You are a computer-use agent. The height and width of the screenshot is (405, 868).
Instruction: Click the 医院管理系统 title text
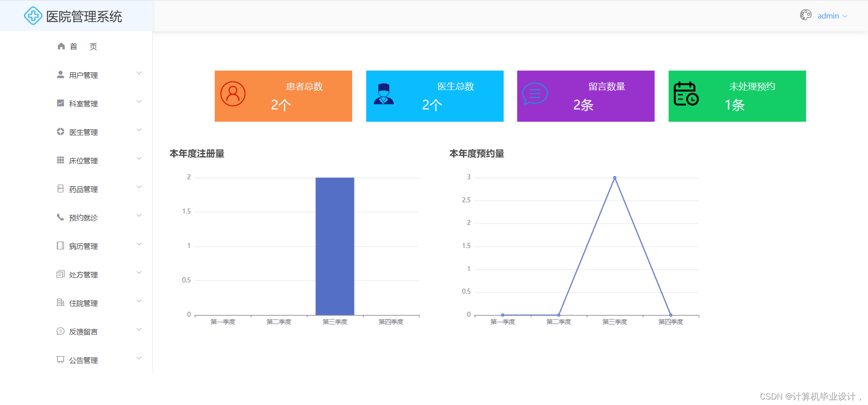(84, 17)
